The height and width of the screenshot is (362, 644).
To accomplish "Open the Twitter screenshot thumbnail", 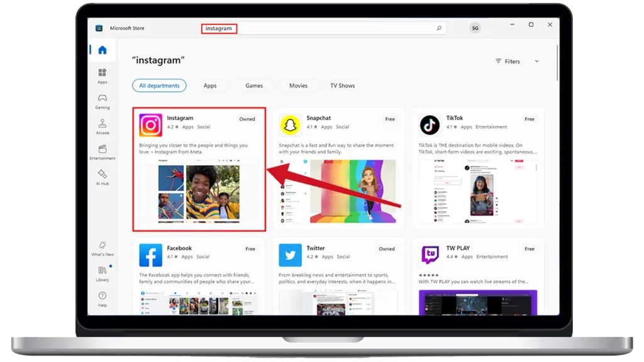I will click(x=338, y=302).
